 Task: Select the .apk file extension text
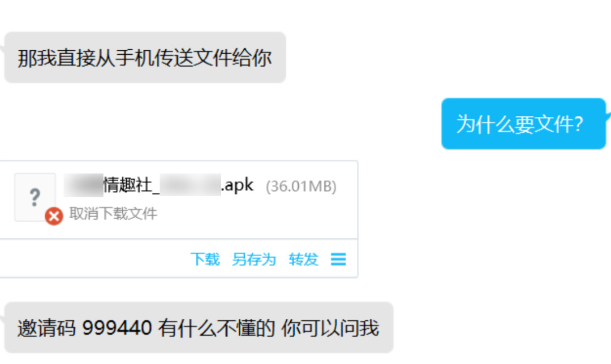click(x=237, y=185)
